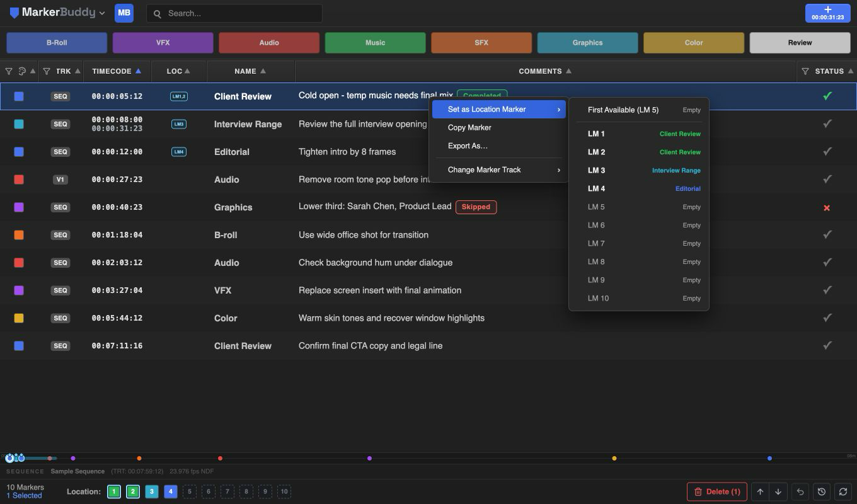Choose Copy Marker from context menu
The height and width of the screenshot is (504, 857).
tap(499, 127)
